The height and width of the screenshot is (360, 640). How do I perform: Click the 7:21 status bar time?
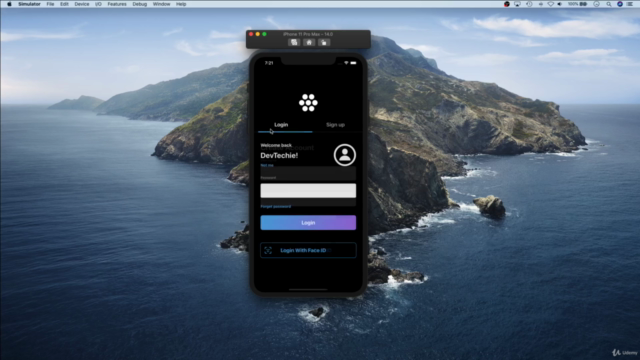[x=269, y=63]
